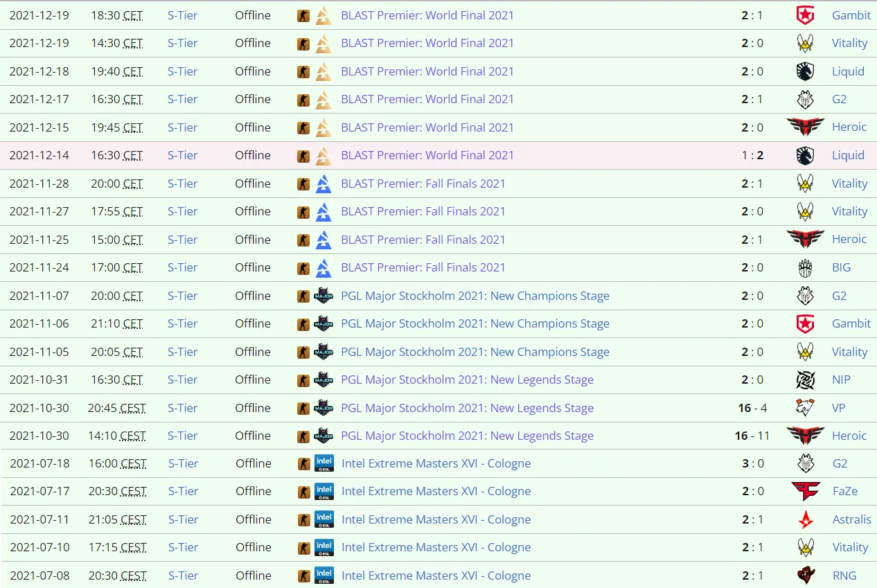Click the gold BLAST World Final logo on 2021-12-19 18:30

coord(324,15)
